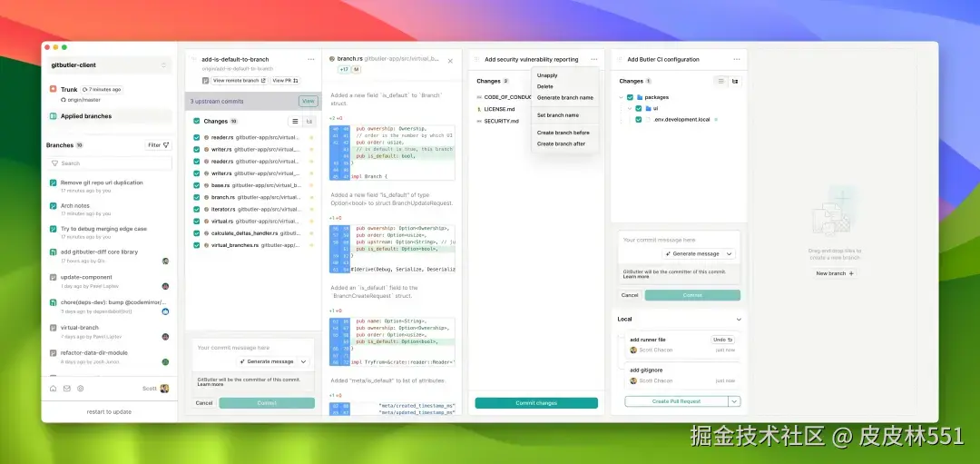The image size is (980, 464).
Task: Click branch icon beside Arch notes
Action: coord(54,206)
